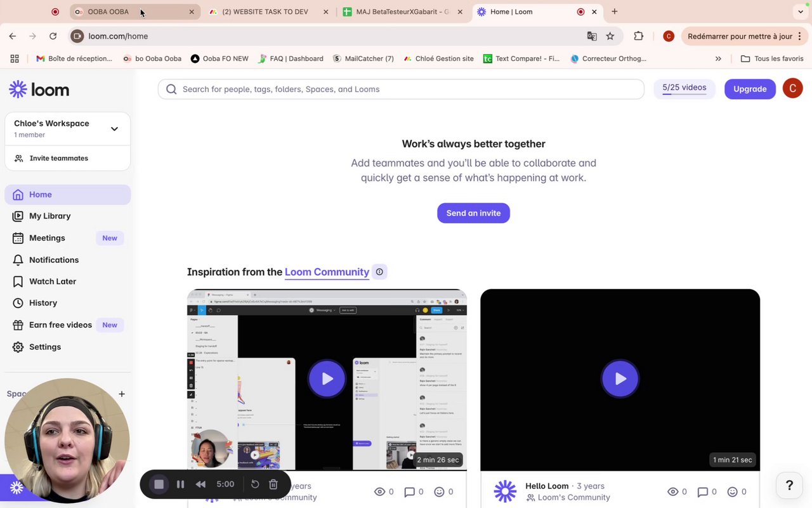Screen dimensions: 812x508
Task: Switch to the MAJ BetaTesteurXGabarit tab
Action: (402, 11)
